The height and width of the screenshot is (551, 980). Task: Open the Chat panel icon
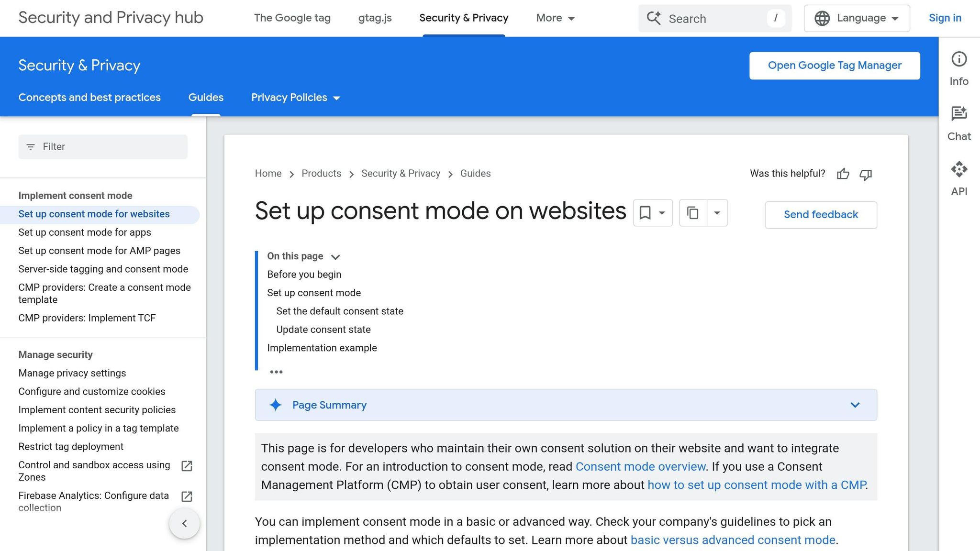959,114
